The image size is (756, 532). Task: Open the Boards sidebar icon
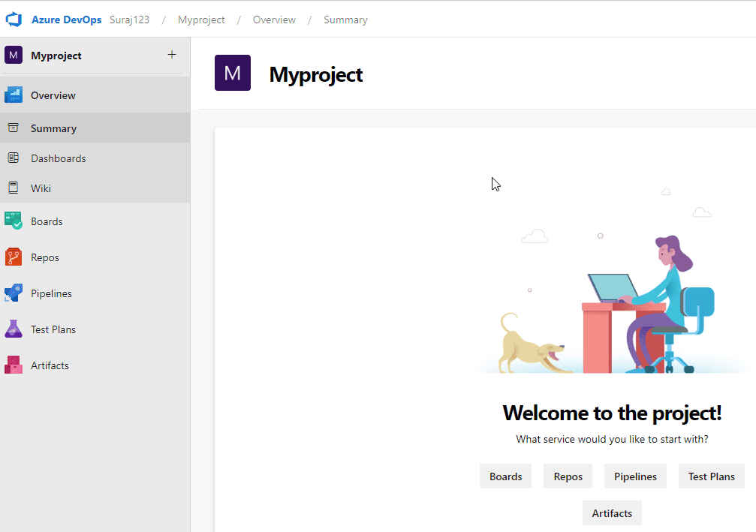coord(14,221)
